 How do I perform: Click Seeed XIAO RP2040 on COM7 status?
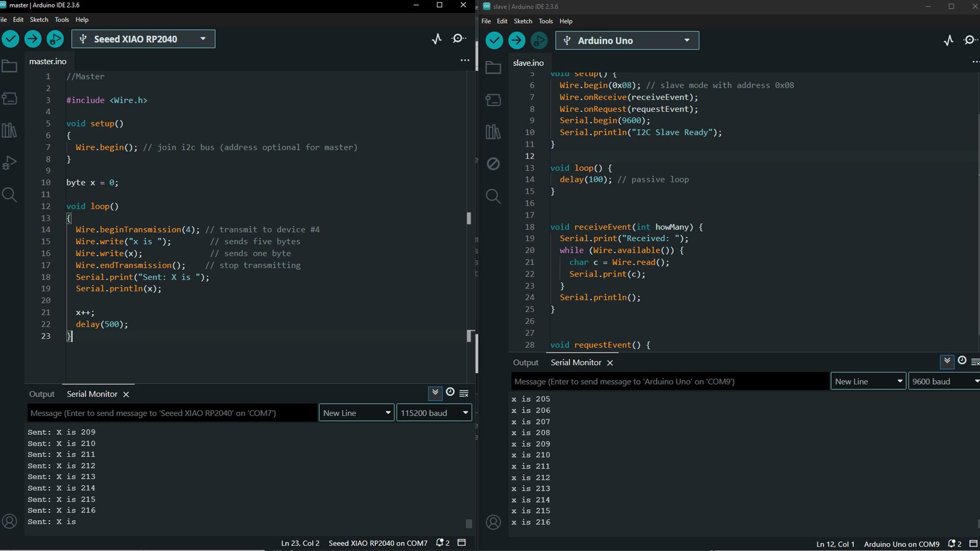(378, 543)
